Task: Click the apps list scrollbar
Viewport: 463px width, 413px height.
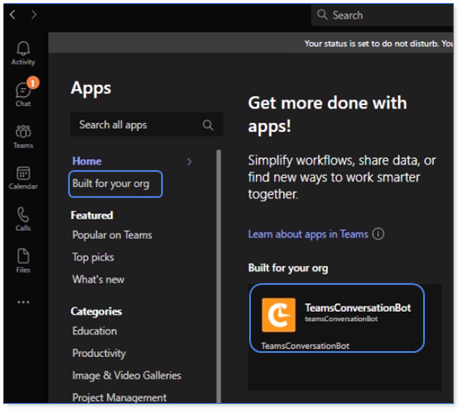Action: [219, 276]
